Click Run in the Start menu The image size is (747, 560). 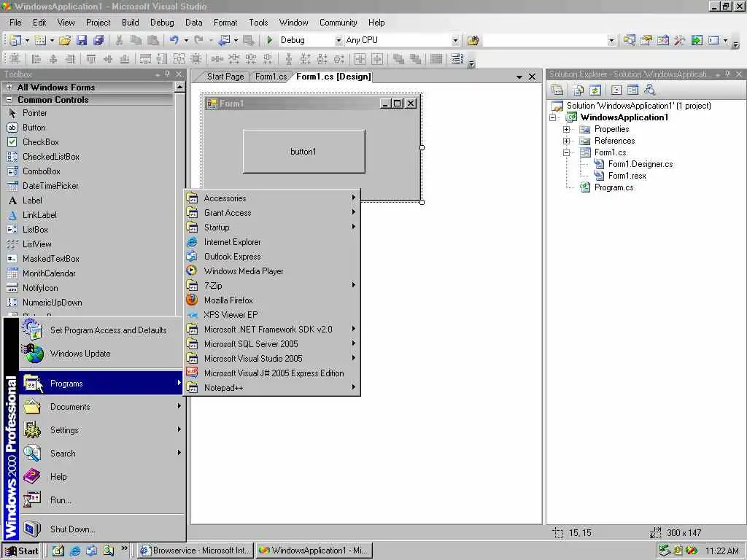(x=102, y=500)
